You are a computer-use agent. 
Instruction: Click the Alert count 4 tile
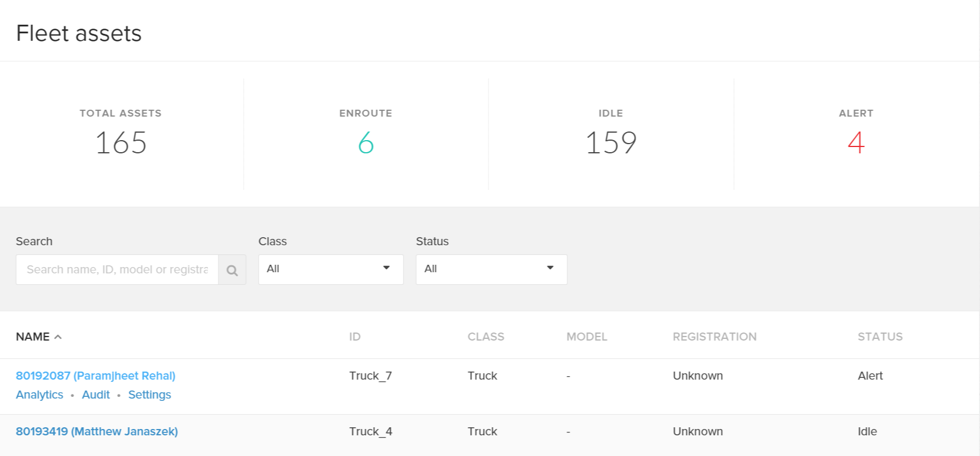pyautogui.click(x=856, y=134)
